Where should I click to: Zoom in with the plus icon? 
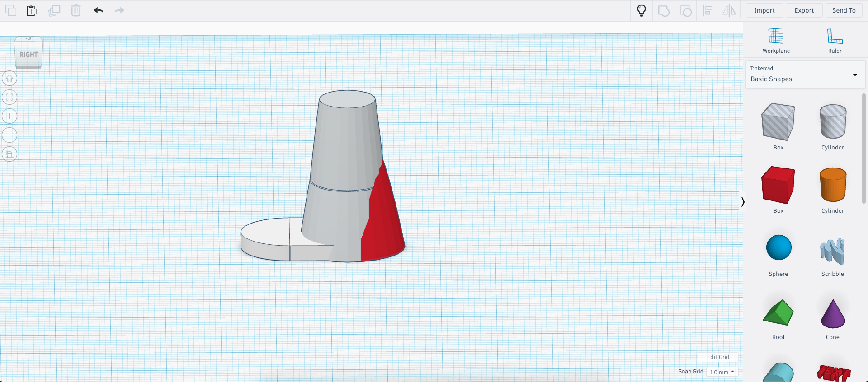click(x=9, y=116)
